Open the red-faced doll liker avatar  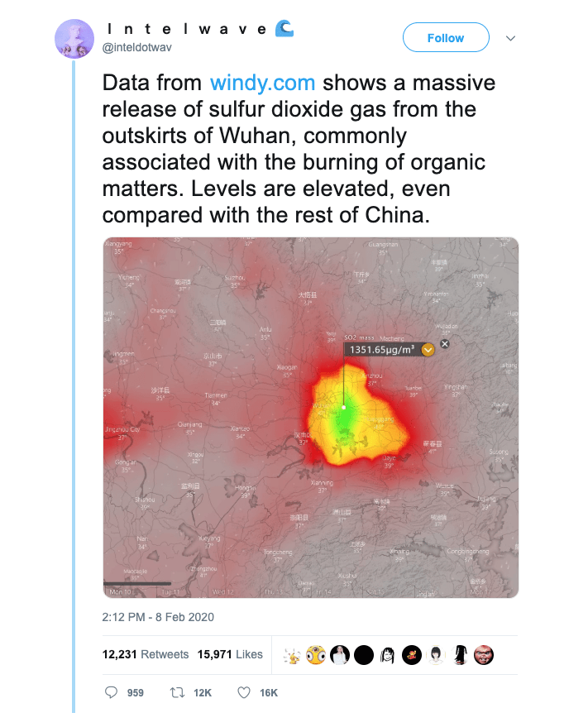click(484, 655)
